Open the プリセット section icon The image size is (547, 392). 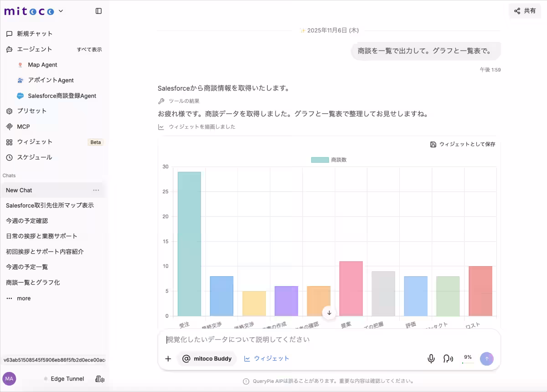coord(8,111)
